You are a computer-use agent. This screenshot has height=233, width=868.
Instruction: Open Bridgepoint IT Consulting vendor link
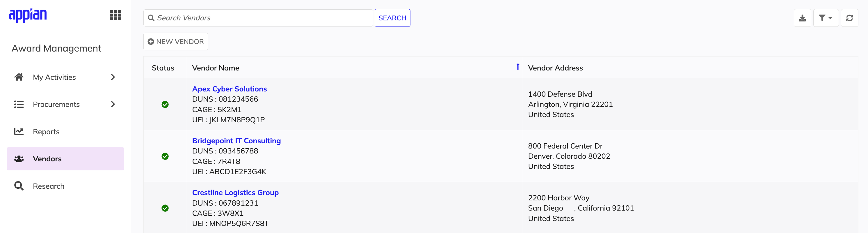pyautogui.click(x=236, y=141)
